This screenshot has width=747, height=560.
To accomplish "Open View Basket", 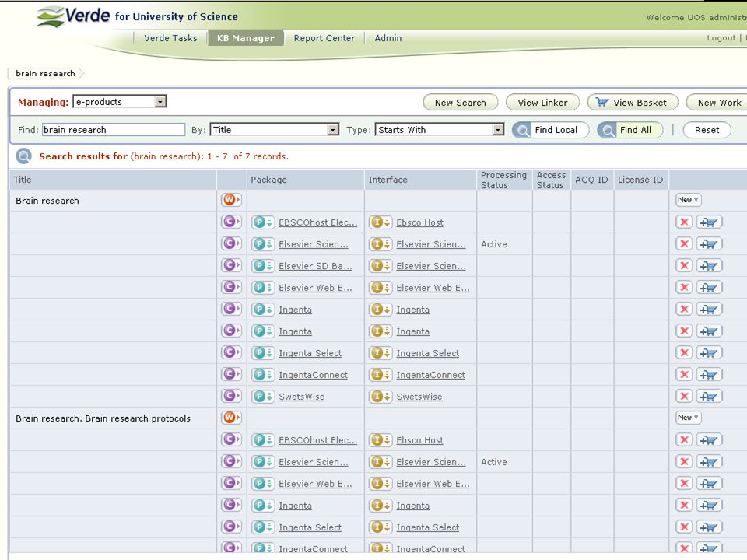I will [632, 103].
